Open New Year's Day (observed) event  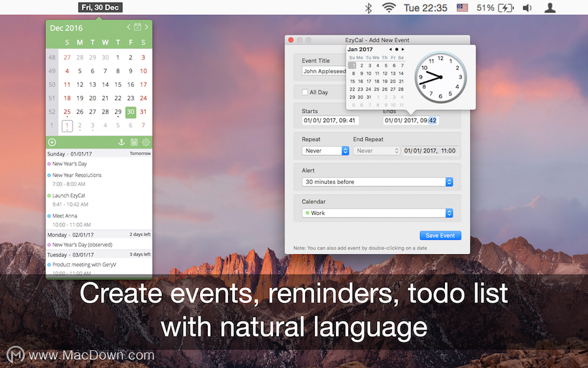click(82, 244)
